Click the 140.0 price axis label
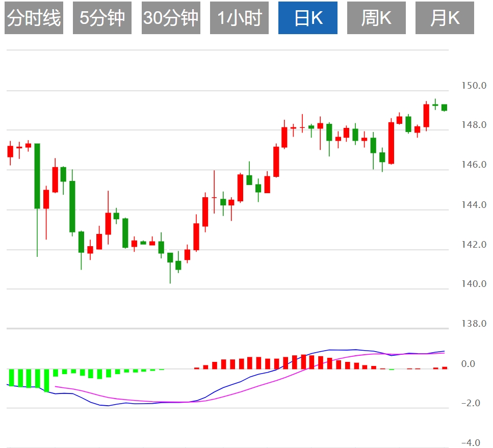Image resolution: width=493 pixels, height=448 pixels. click(474, 283)
